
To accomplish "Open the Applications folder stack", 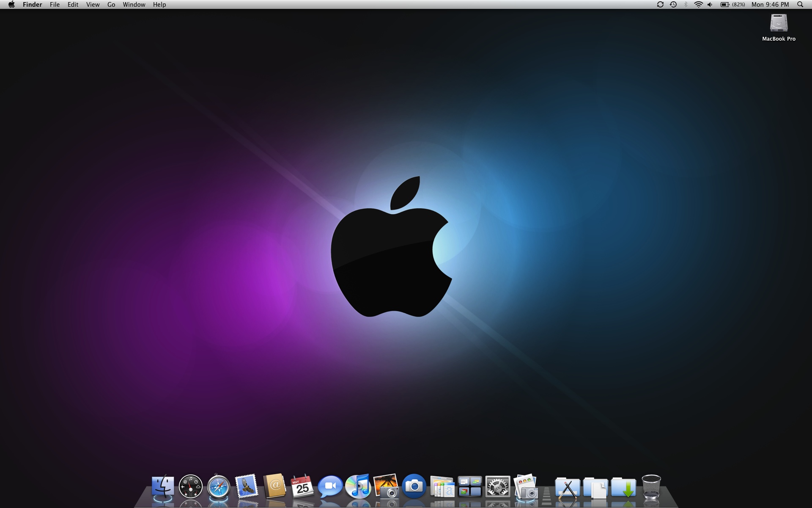I will click(x=567, y=487).
